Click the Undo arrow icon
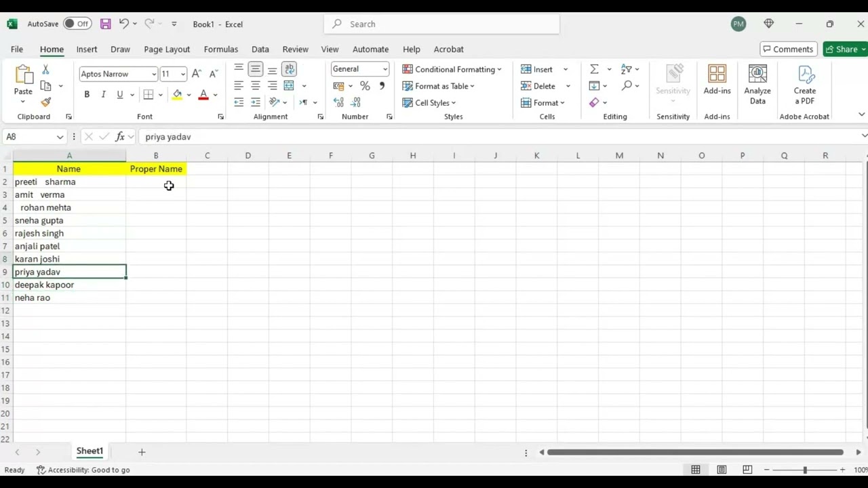The width and height of the screenshot is (868, 488). pos(123,24)
